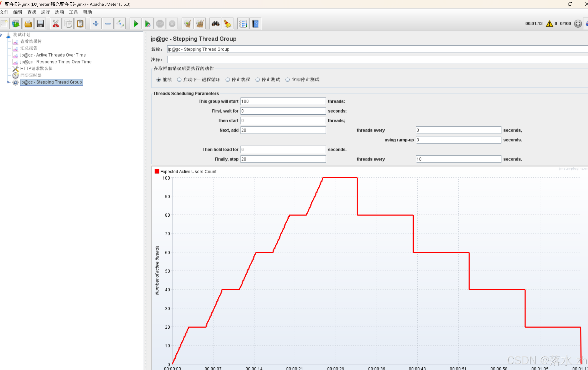Click the Reset search brush icon

(x=228, y=24)
